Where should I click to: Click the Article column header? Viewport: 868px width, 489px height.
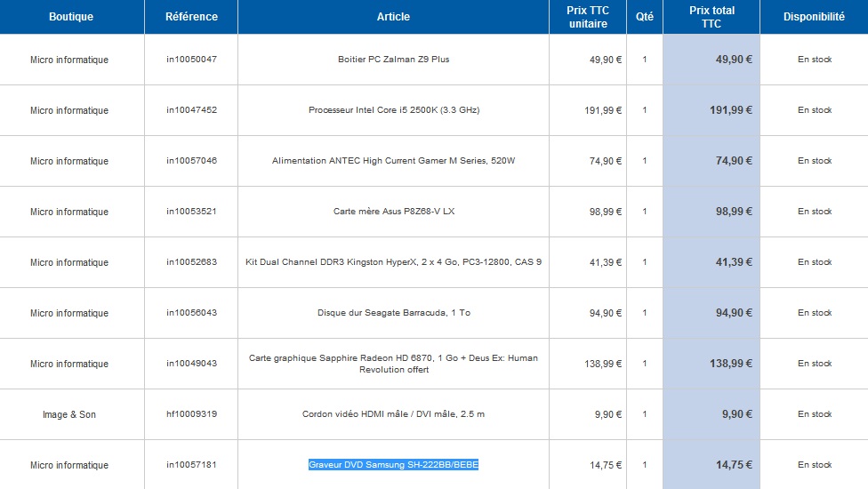393,17
